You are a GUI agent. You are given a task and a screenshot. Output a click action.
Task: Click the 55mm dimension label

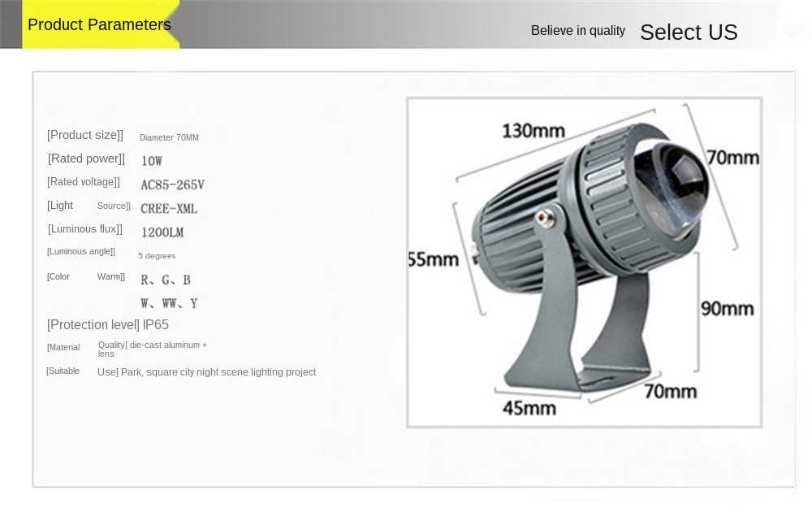point(433,259)
